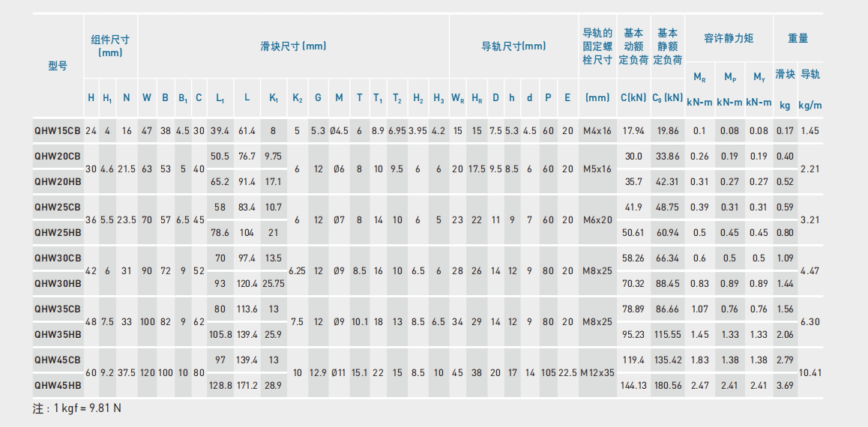Click the 115.55 static load value
This screenshot has height=427, width=868.
click(x=668, y=335)
